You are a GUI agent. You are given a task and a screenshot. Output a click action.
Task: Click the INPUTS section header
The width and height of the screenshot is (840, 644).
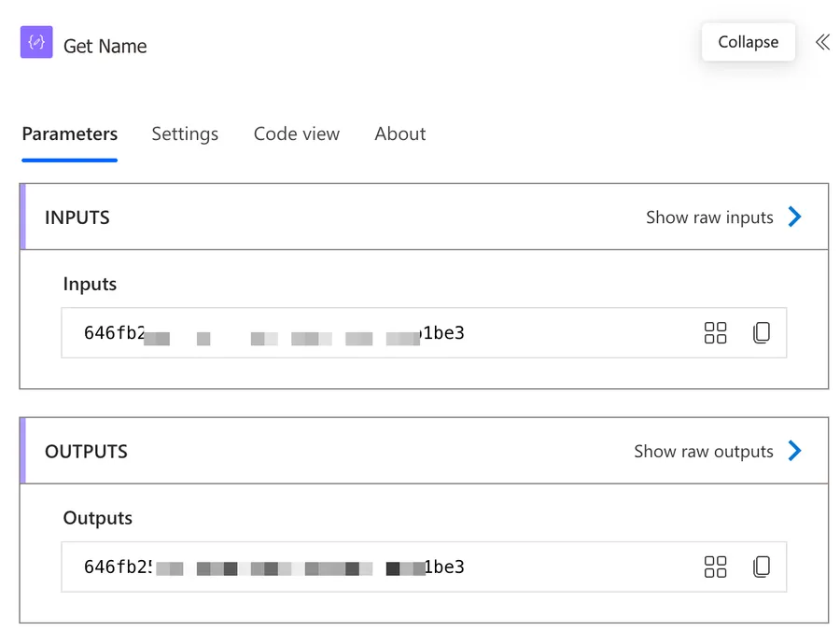point(77,217)
